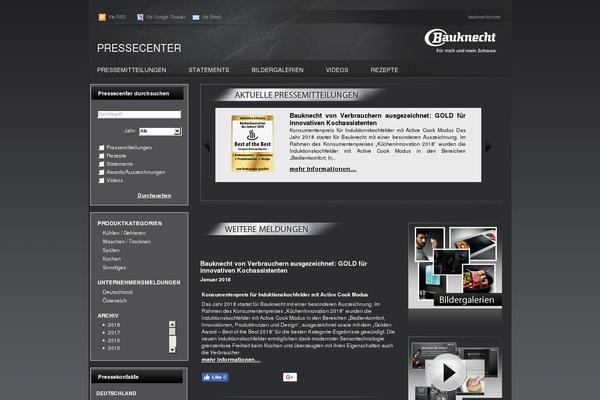The height and width of the screenshot is (400, 600).
Task: Open the 2015 archive
Action: (114, 348)
